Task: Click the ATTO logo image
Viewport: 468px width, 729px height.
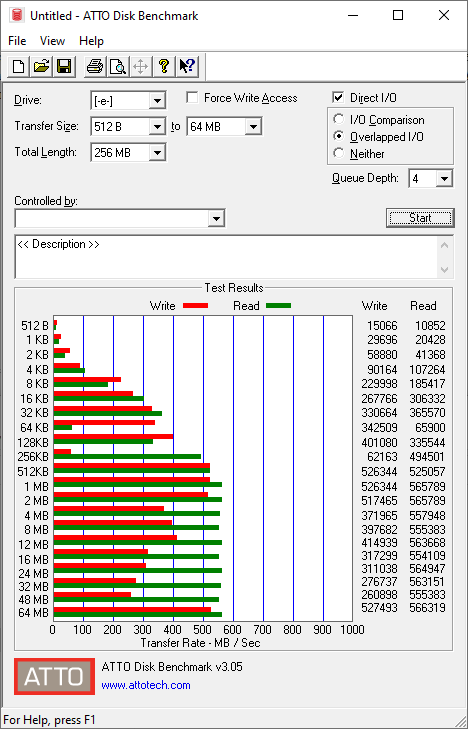Action: coord(54,676)
